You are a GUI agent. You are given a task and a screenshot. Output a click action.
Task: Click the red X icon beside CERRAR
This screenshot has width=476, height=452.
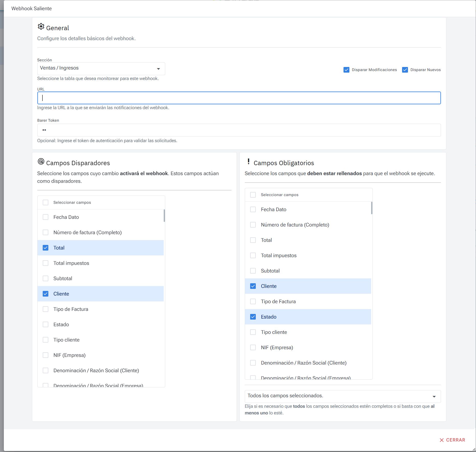(442, 440)
